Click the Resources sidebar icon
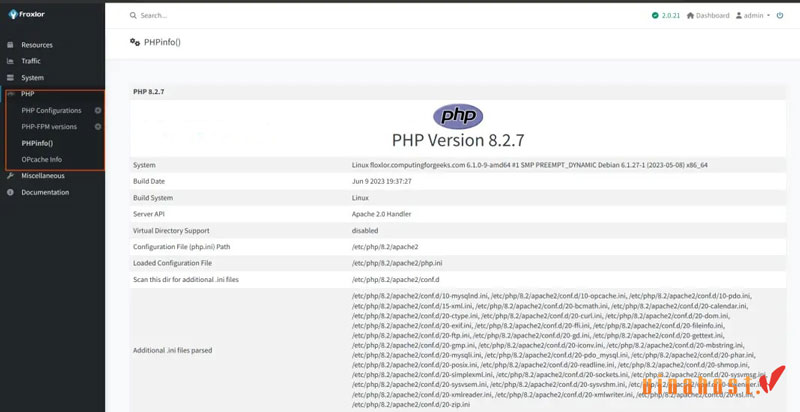 [10, 45]
